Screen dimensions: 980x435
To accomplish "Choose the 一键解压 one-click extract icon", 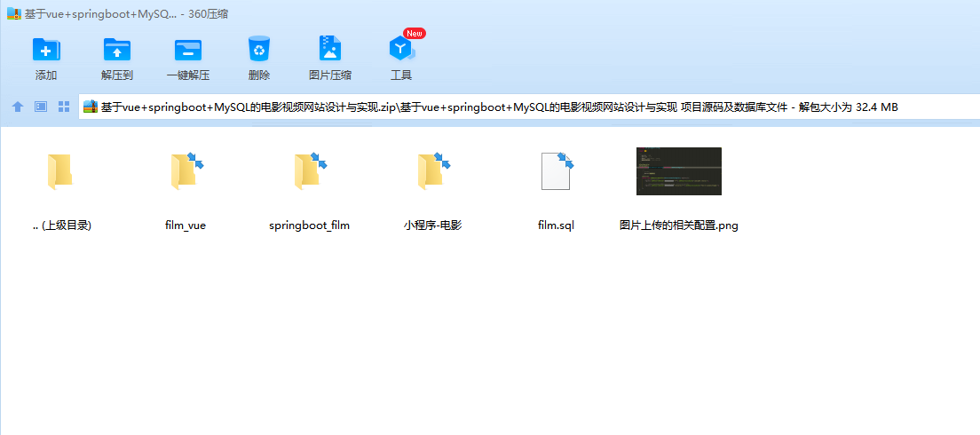I will (188, 50).
